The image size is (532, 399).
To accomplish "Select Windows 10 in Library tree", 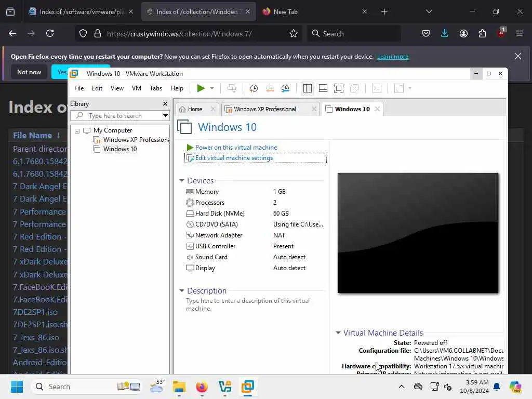I will [115, 149].
